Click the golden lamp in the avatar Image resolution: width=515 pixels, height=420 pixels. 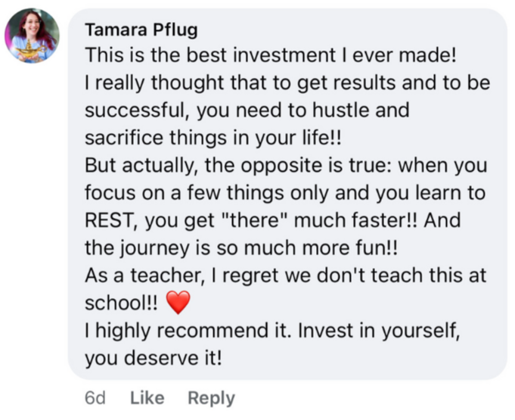pyautogui.click(x=30, y=50)
